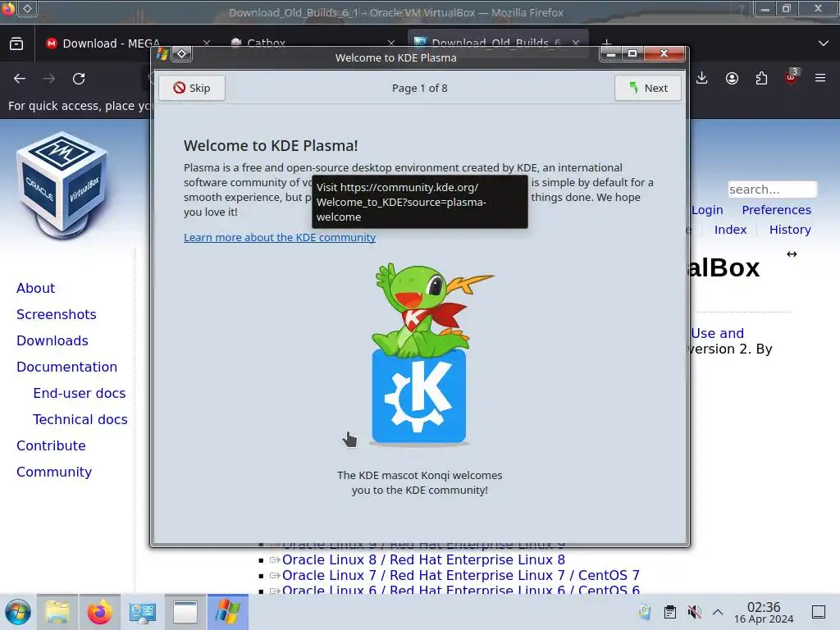
Task: Click the muted volume tray icon
Action: [x=694, y=612]
